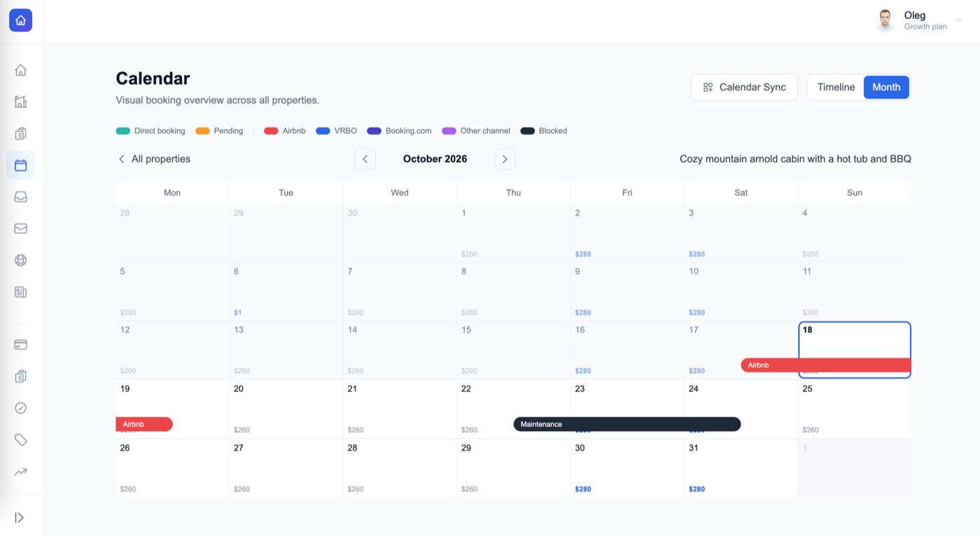Open the Airbnb booking bar on October 19
Image resolution: width=980 pixels, height=536 pixels.
coord(144,424)
